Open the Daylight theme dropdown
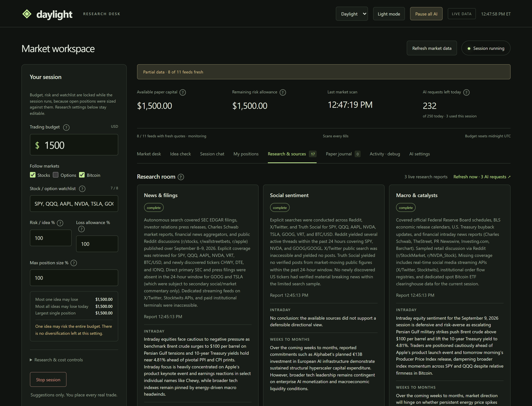This screenshot has width=532, height=406. click(352, 14)
